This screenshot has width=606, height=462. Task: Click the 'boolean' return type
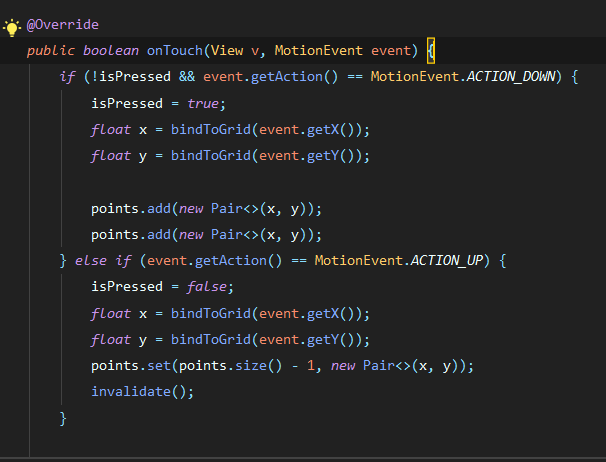[x=111, y=50]
